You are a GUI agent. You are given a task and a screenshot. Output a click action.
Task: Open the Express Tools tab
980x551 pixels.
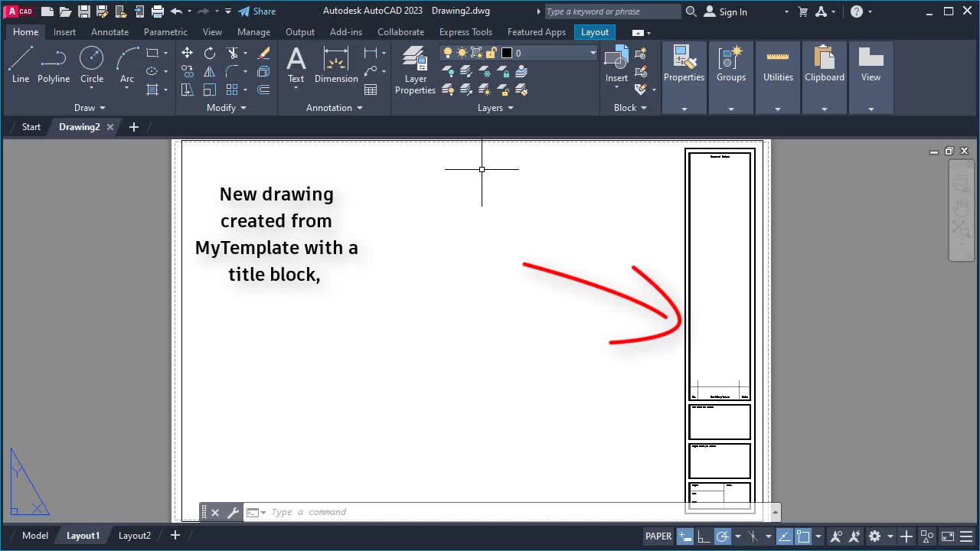[x=465, y=31]
